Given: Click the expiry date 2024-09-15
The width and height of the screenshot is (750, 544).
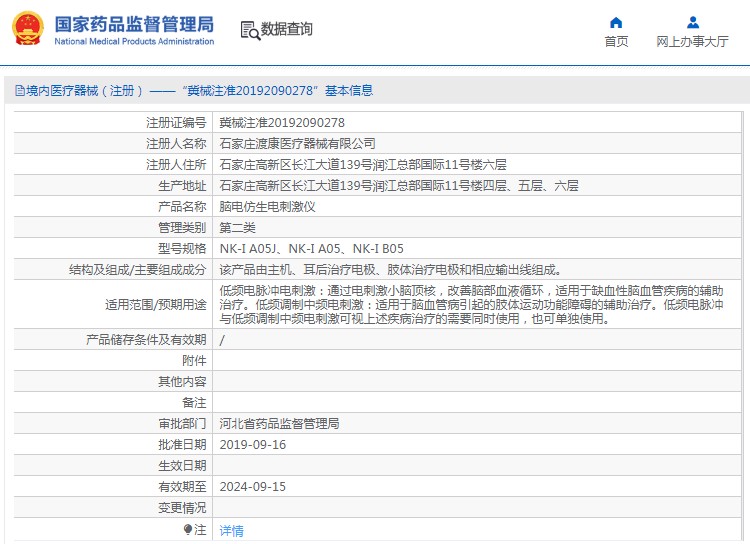Looking at the screenshot, I should coord(252,487).
